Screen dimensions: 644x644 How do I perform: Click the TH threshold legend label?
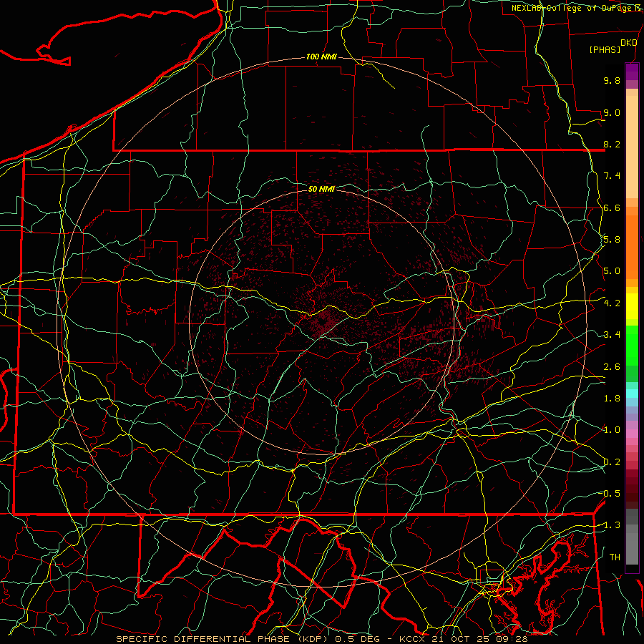pos(615,557)
